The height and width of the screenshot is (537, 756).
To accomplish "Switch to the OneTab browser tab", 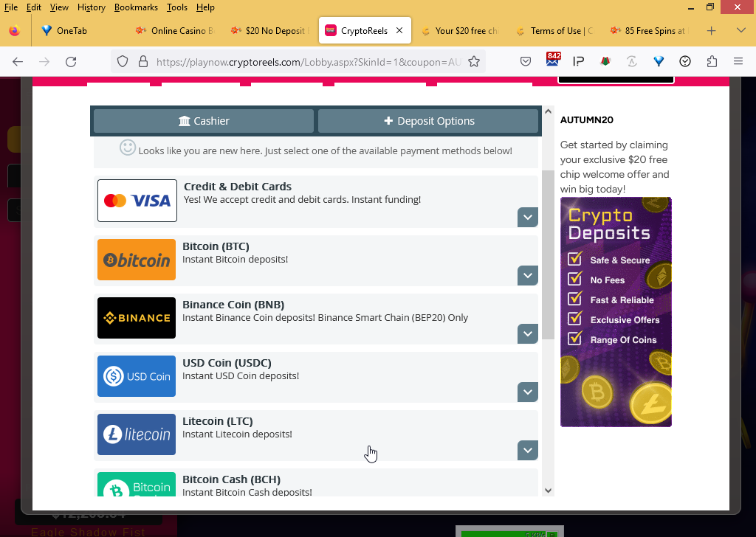I will pyautogui.click(x=71, y=31).
